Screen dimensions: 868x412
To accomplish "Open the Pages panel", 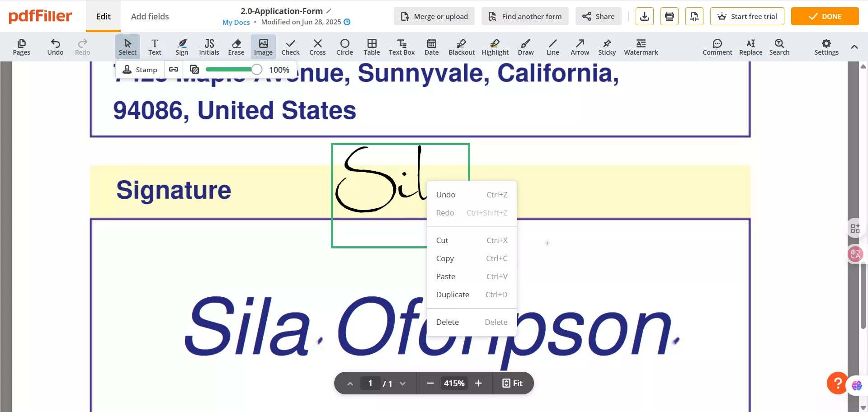I will 22,47.
